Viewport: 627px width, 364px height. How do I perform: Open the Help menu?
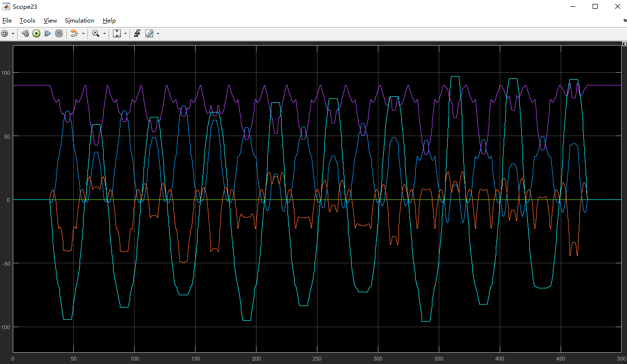(109, 21)
